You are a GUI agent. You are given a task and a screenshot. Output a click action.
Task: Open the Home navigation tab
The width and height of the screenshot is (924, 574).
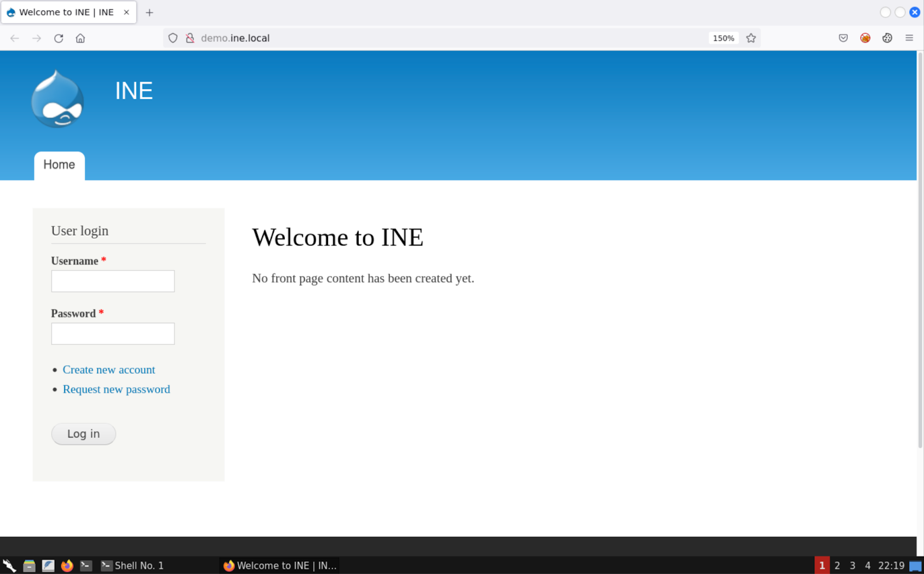coord(59,165)
